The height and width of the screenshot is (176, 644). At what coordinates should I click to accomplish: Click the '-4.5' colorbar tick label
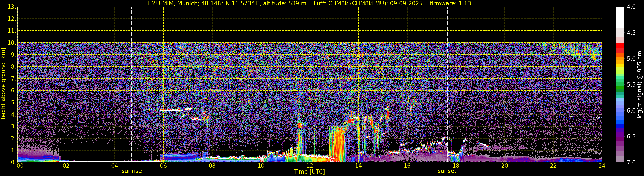point(630,33)
